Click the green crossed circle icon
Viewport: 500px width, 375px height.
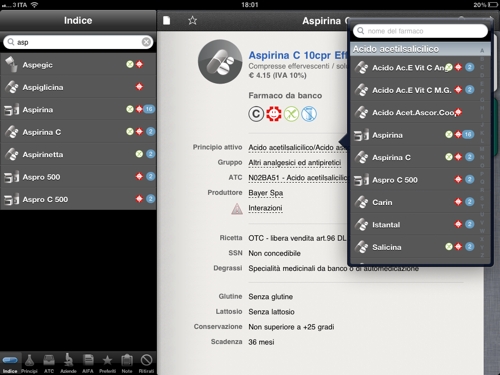[x=291, y=114]
